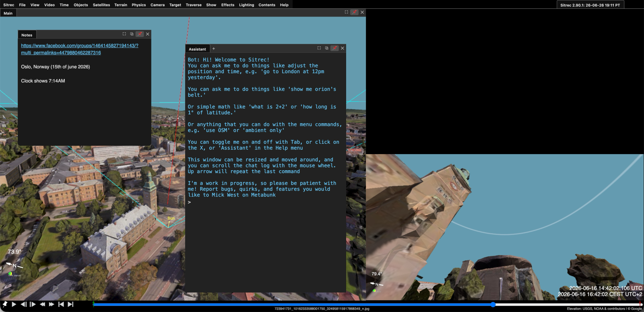Open the File menu

pos(22,5)
